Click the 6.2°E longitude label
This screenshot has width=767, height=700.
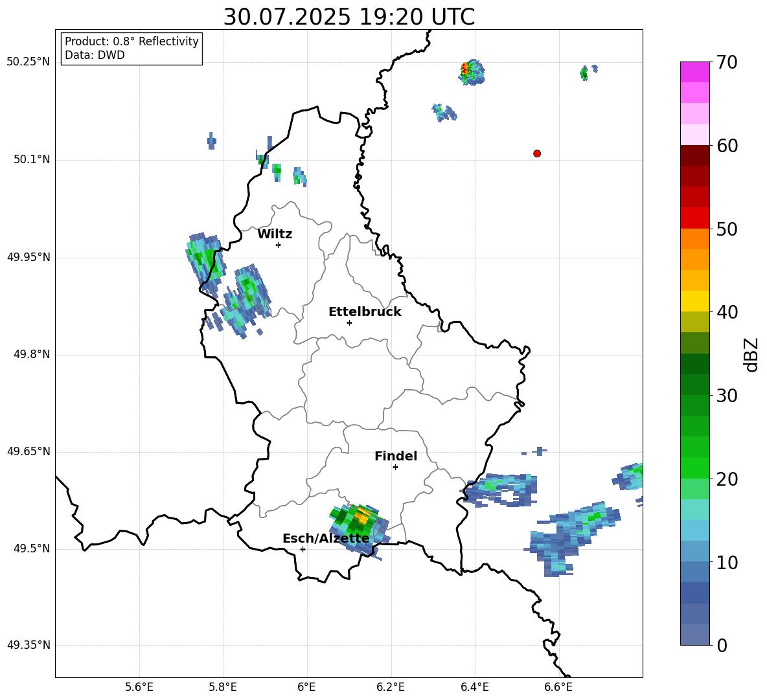pos(391,687)
